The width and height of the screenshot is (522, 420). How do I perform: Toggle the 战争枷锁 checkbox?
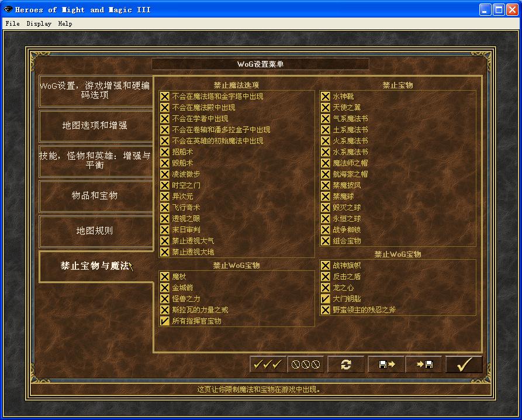click(x=325, y=229)
